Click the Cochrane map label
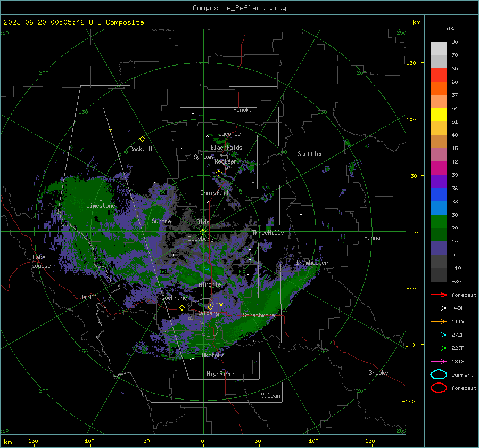This screenshot has height=448, width=479. [x=174, y=298]
